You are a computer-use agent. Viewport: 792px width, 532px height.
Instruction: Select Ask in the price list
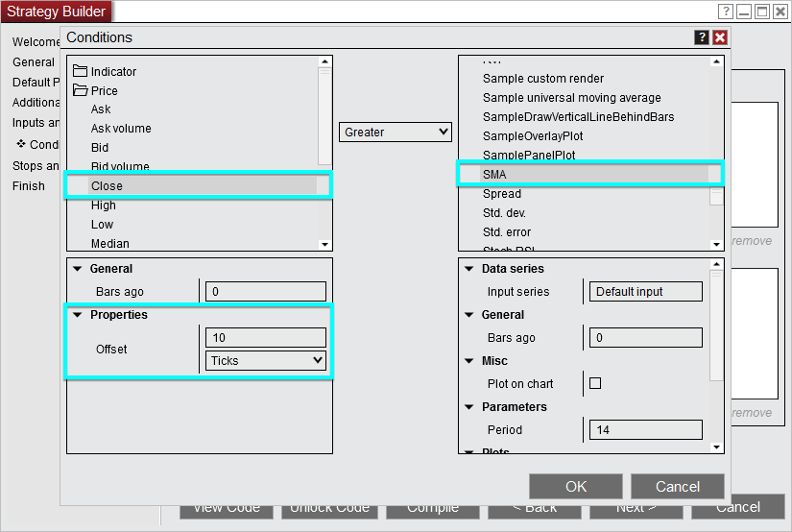101,109
